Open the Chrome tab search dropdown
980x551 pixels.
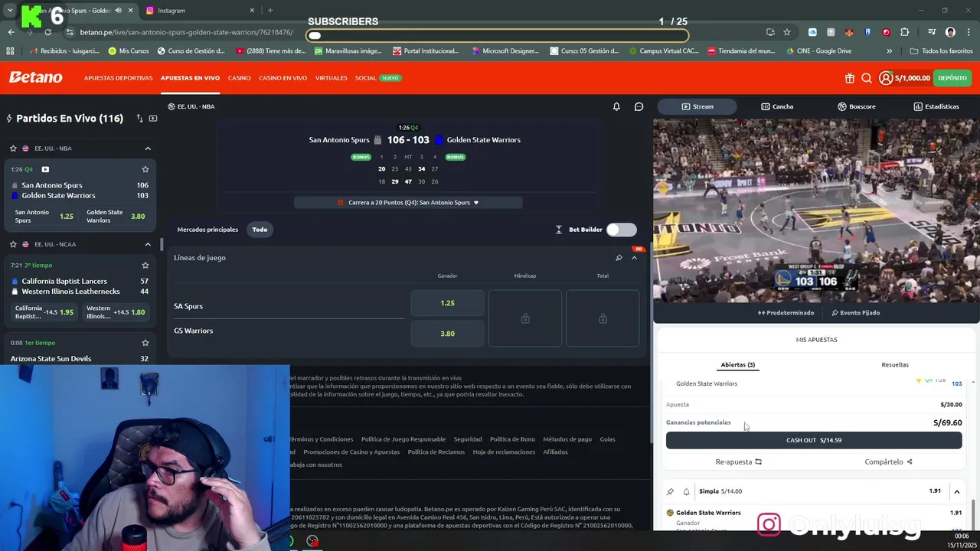pos(10,11)
